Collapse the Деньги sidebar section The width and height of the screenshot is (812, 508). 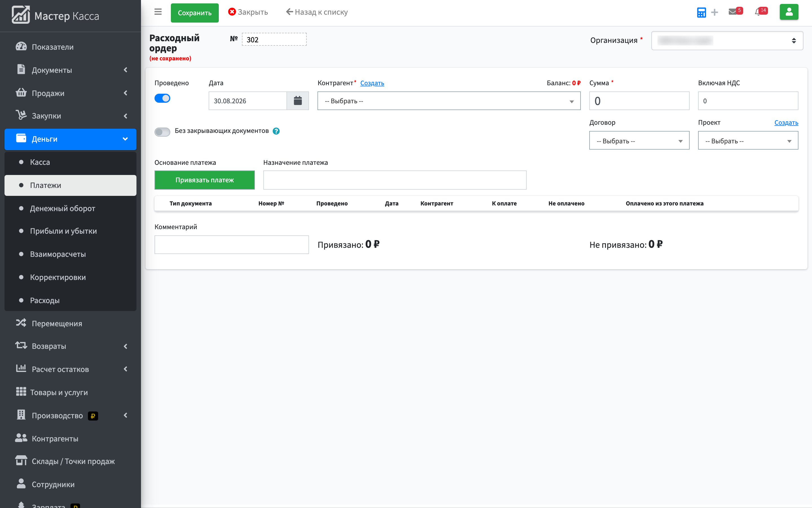tap(70, 139)
